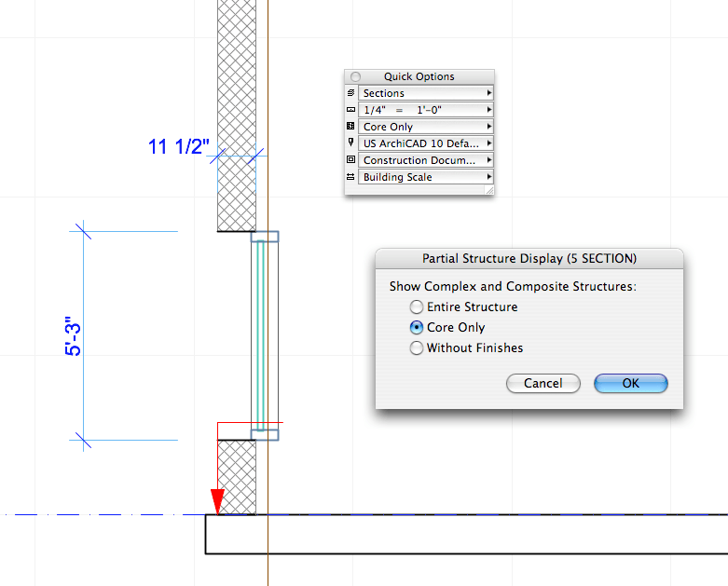Image resolution: width=728 pixels, height=586 pixels.
Task: Click the Show Complex and Composite Structures label
Action: pyautogui.click(x=513, y=286)
